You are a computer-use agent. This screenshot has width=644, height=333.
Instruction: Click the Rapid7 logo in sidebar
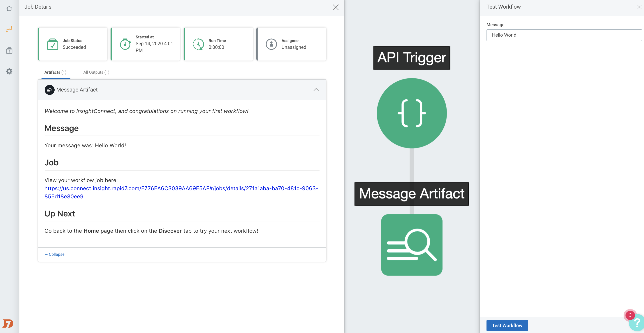(8, 323)
